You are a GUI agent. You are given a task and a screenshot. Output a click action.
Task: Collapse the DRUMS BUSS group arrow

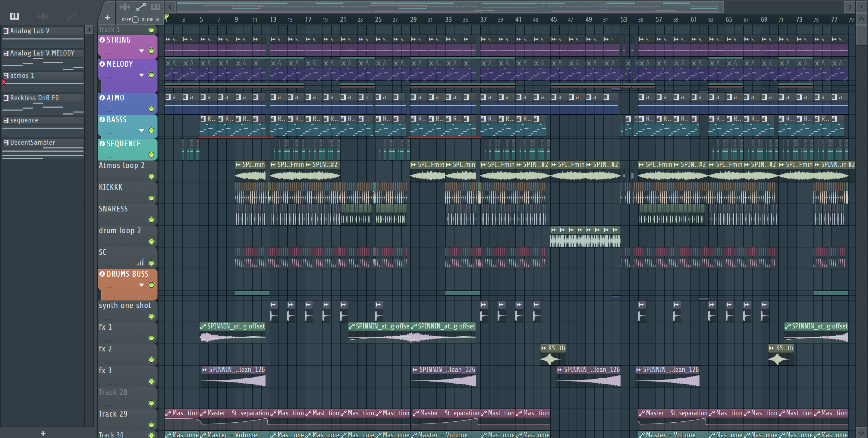(142, 285)
